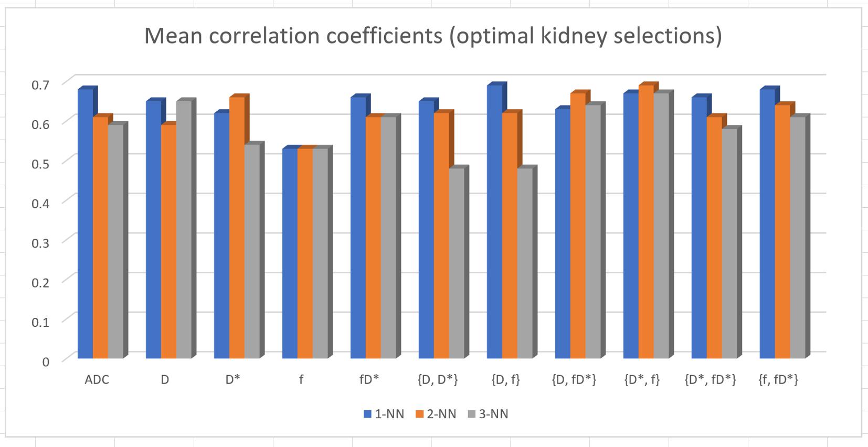This screenshot has width=868, height=447.
Task: Select the 1-NN legend label
Action: pyautogui.click(x=389, y=414)
